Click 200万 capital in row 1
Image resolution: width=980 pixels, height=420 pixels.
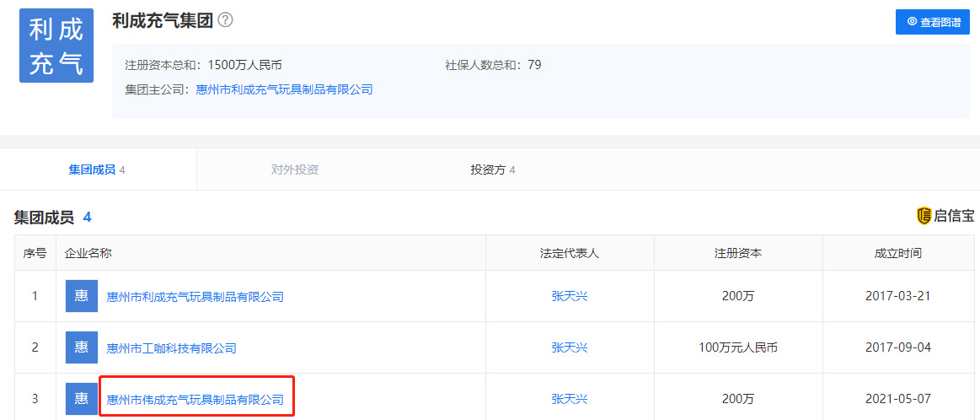pos(738,296)
